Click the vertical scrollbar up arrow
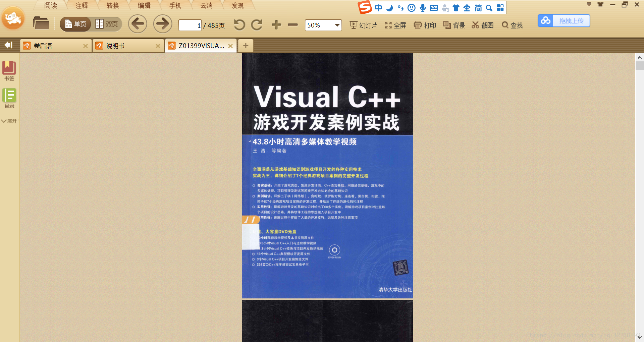Screen dimensions: 644x342 tap(640, 57)
